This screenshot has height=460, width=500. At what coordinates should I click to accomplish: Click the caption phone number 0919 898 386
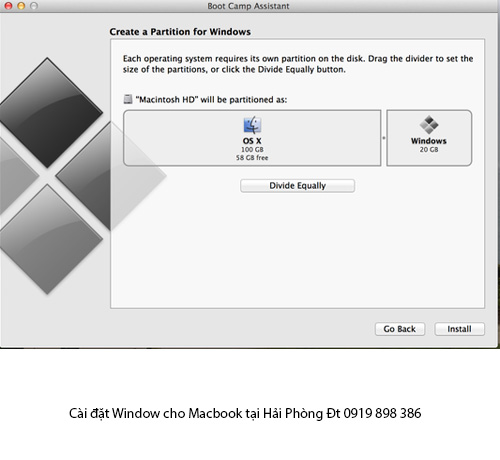[x=382, y=413]
